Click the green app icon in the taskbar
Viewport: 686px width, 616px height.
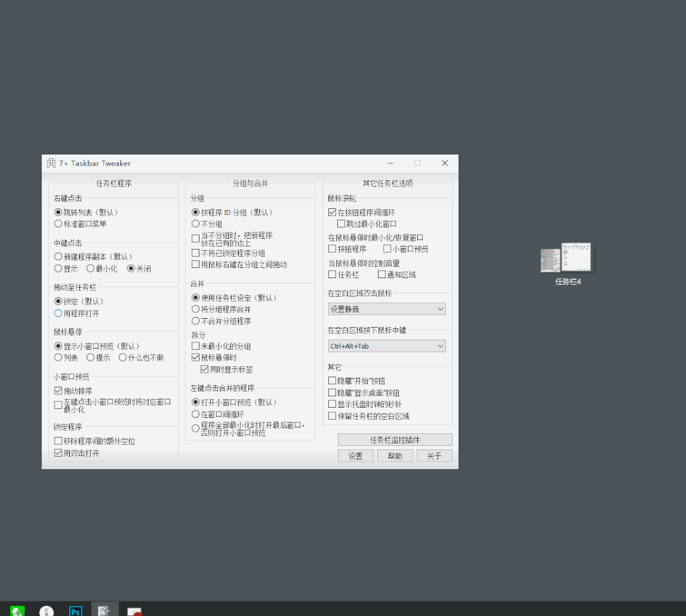[17, 611]
